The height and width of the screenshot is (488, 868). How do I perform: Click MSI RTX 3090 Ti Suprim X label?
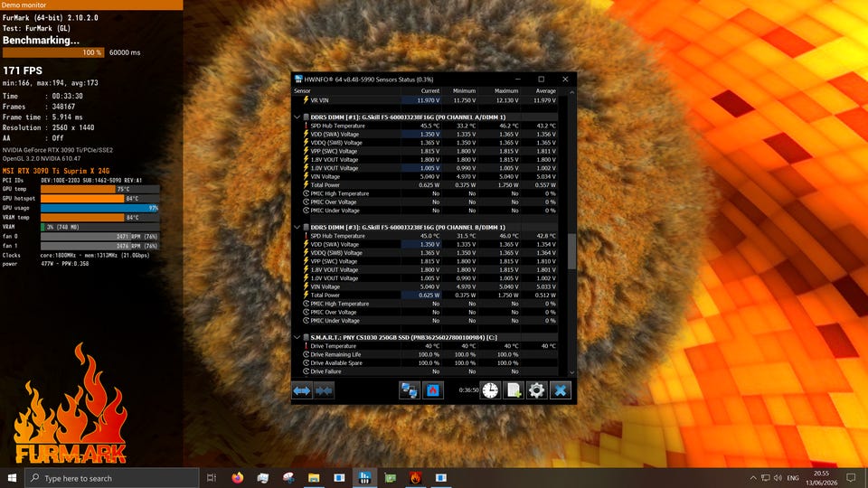56,171
